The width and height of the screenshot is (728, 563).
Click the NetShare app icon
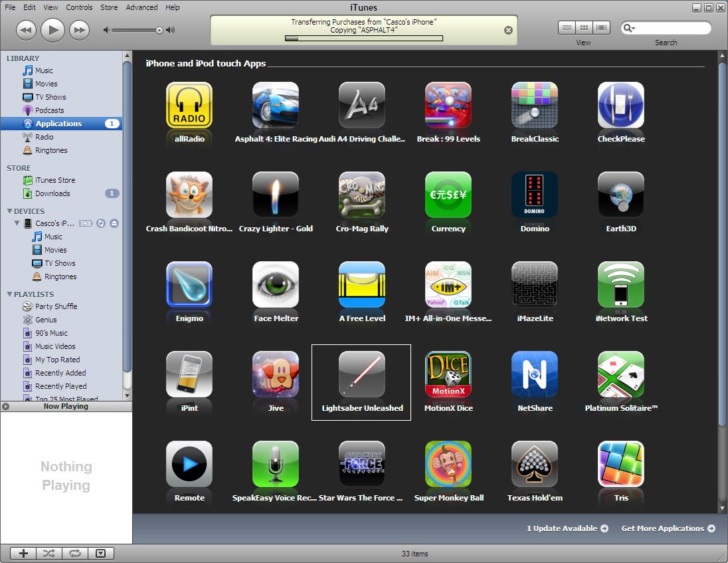click(535, 374)
